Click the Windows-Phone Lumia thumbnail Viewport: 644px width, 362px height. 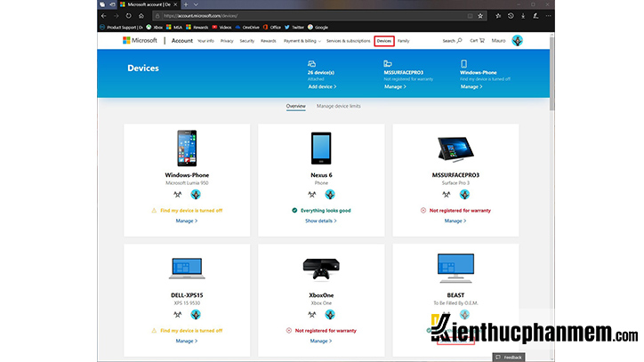tap(187, 149)
